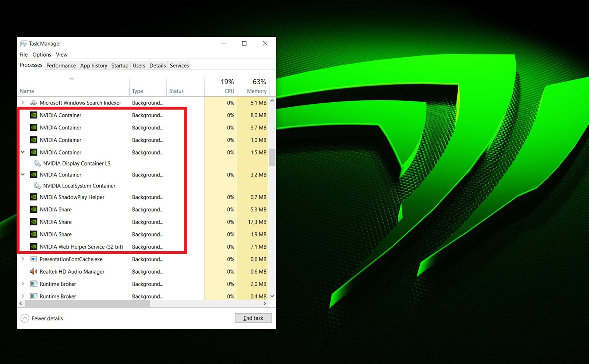The width and height of the screenshot is (589, 364).
Task: Click the NVIDIA Display Container LS gear icon
Action: (x=37, y=163)
